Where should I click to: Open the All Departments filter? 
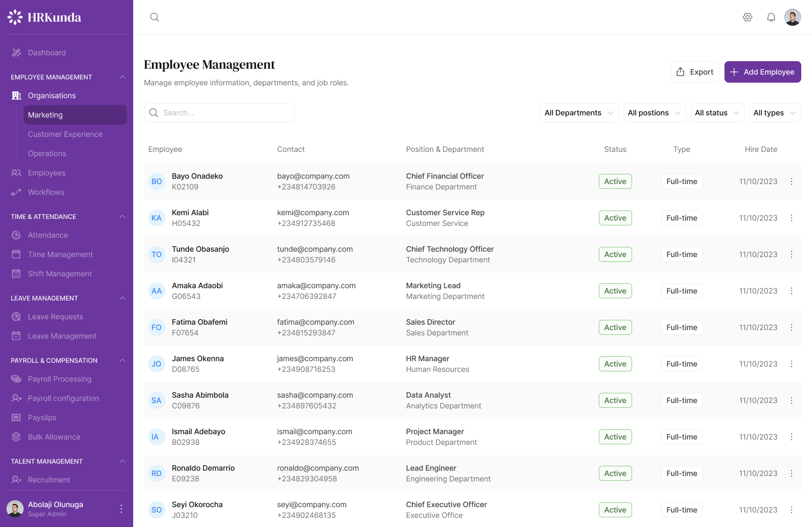click(579, 113)
